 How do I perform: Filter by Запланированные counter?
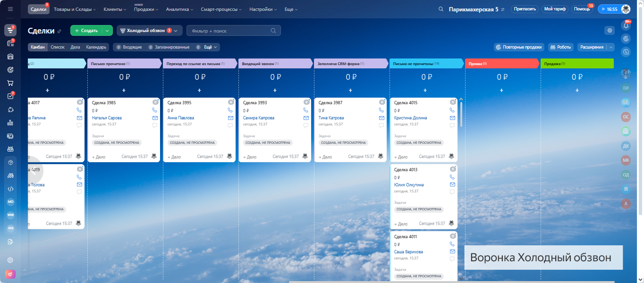(169, 47)
